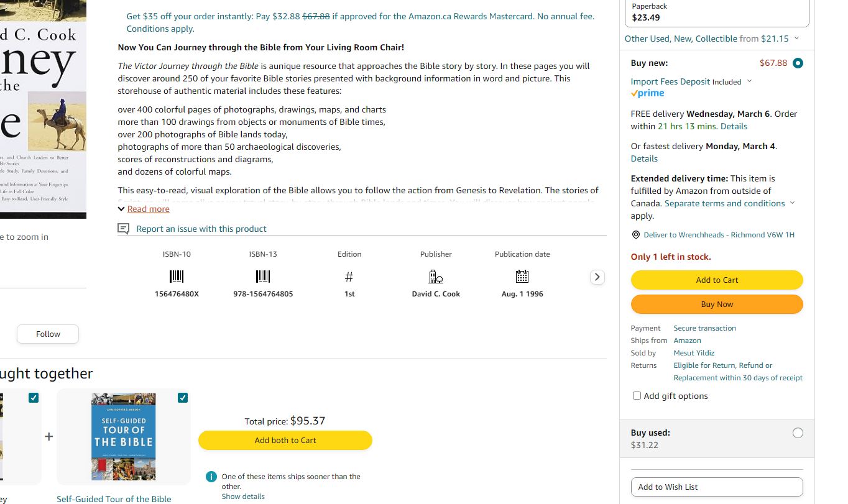Click the report issue speech bubble icon
The height and width of the screenshot is (504, 848).
click(124, 229)
